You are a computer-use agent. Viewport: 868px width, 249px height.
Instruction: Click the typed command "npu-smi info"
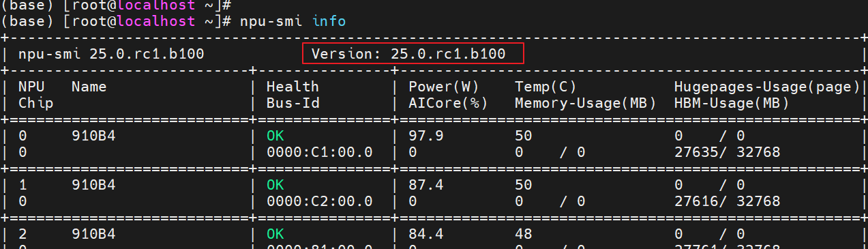pyautogui.click(x=293, y=21)
